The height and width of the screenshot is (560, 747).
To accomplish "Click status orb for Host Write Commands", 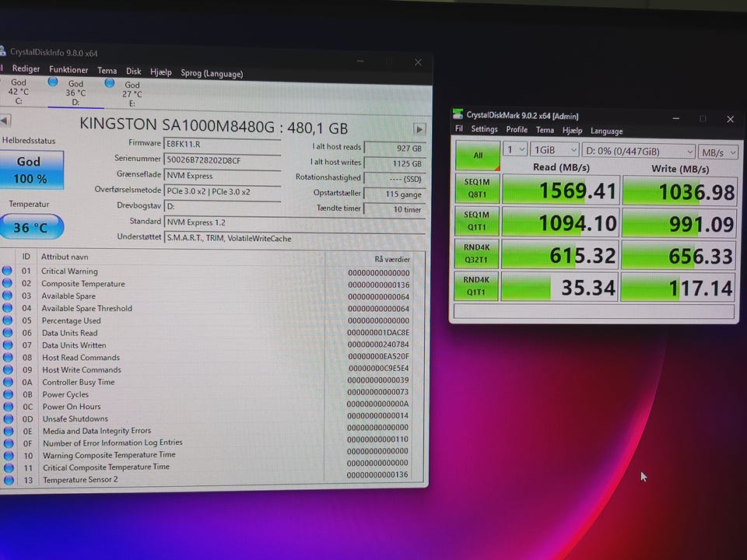I will click(x=8, y=369).
